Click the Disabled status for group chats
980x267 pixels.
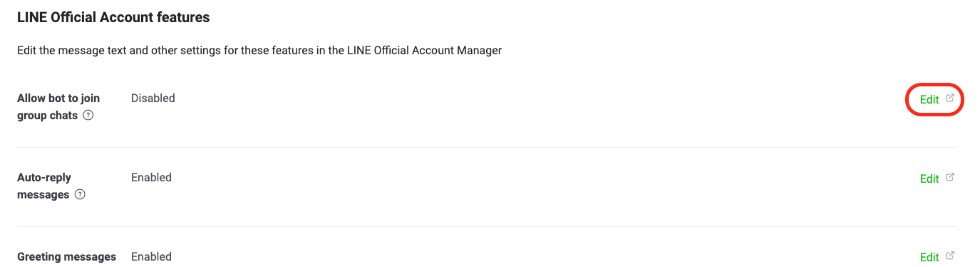pyautogui.click(x=153, y=99)
